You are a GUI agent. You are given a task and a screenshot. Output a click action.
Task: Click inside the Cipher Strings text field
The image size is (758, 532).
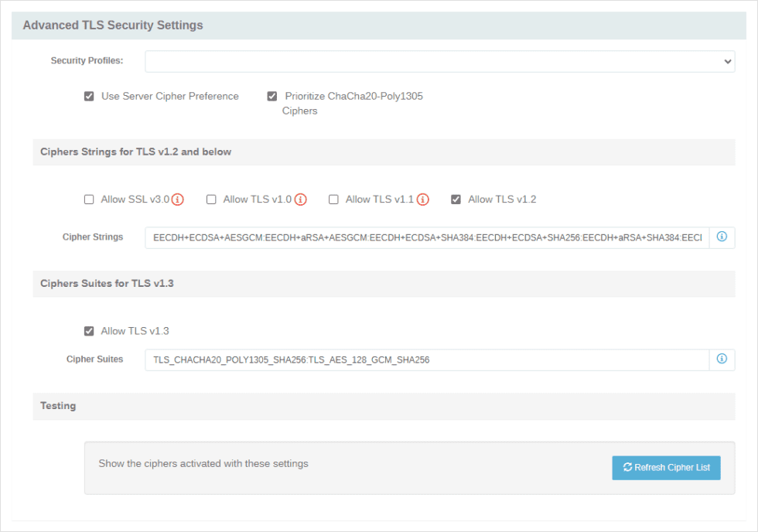click(x=425, y=237)
